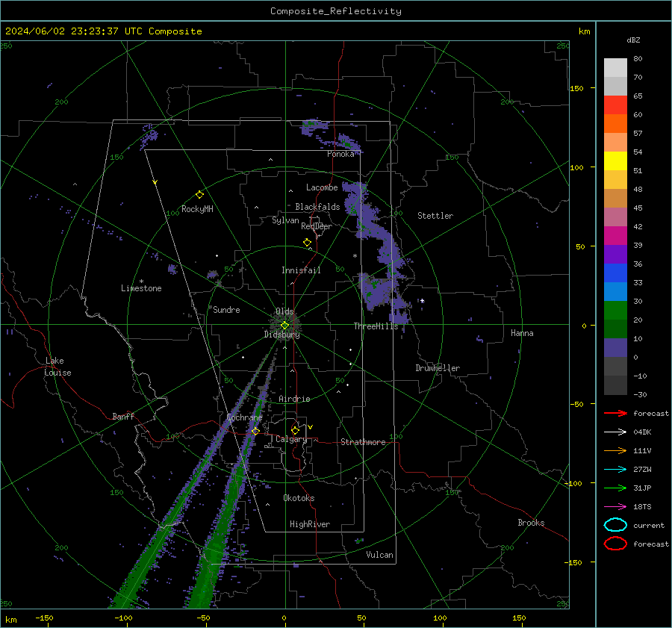Click the Innisfail label
This screenshot has width=672, height=628.
(301, 270)
